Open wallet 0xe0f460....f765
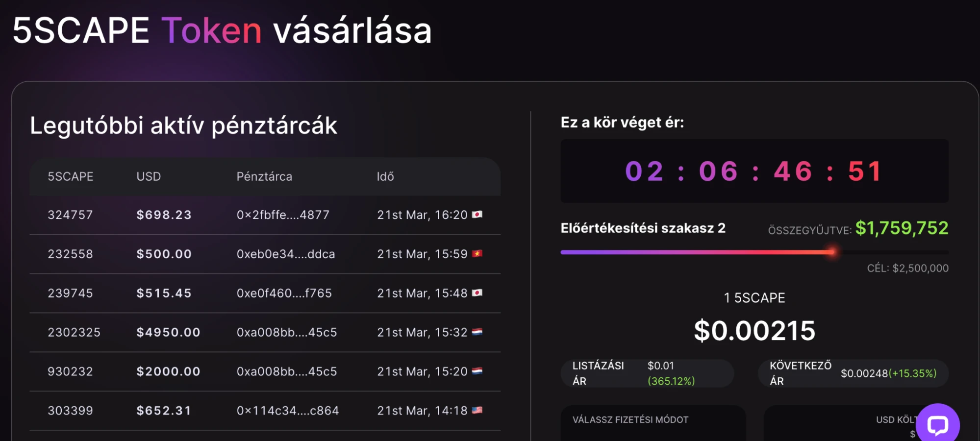The height and width of the screenshot is (441, 980). pyautogui.click(x=284, y=293)
